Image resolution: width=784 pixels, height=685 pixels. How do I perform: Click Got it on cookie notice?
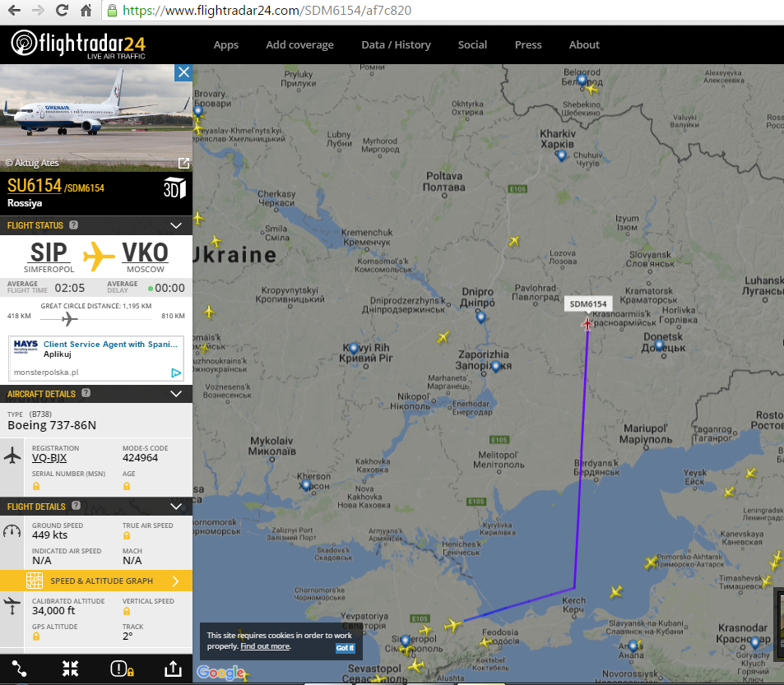[345, 647]
